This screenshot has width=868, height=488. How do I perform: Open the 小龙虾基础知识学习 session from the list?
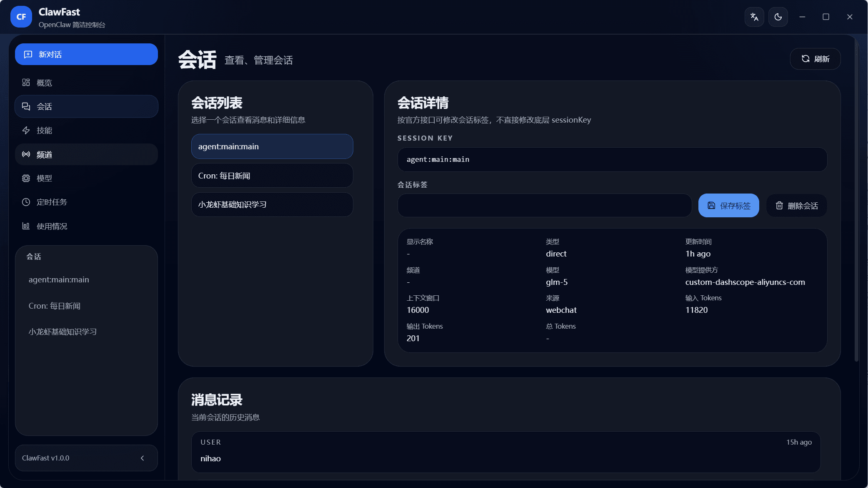click(x=272, y=204)
